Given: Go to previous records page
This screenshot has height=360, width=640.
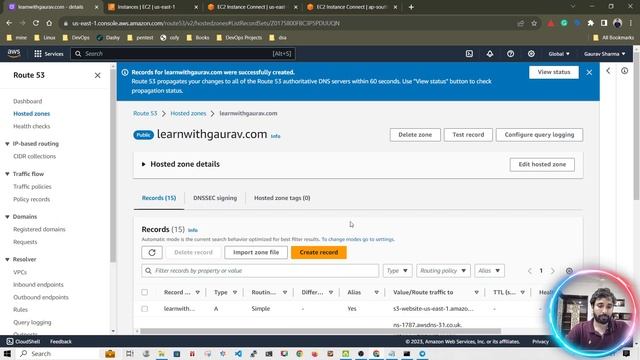Looking at the screenshot, I should point(530,271).
